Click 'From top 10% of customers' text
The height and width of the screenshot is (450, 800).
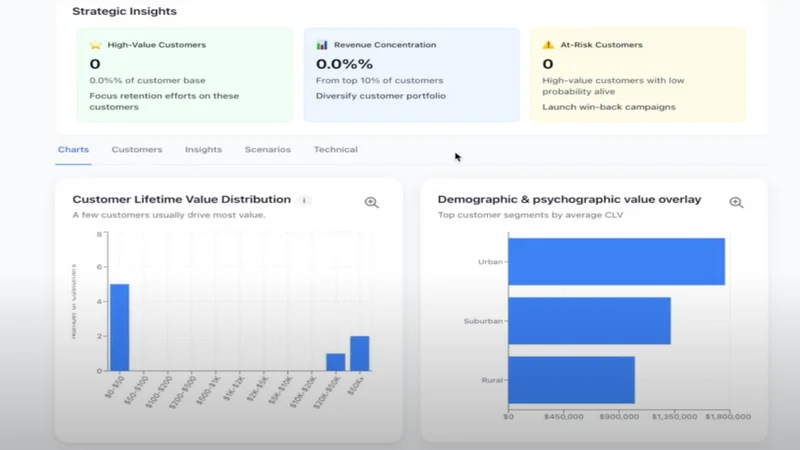coord(380,81)
